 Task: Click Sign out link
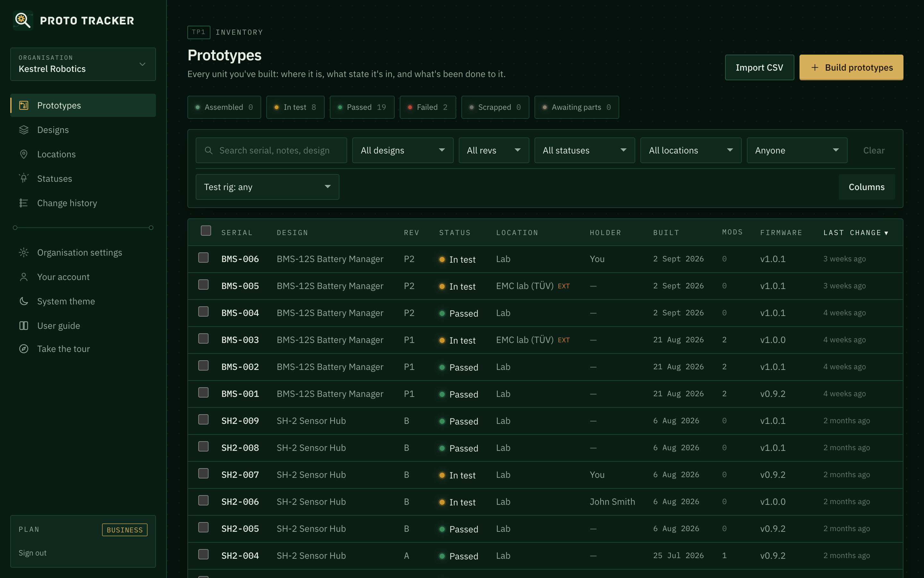click(32, 553)
